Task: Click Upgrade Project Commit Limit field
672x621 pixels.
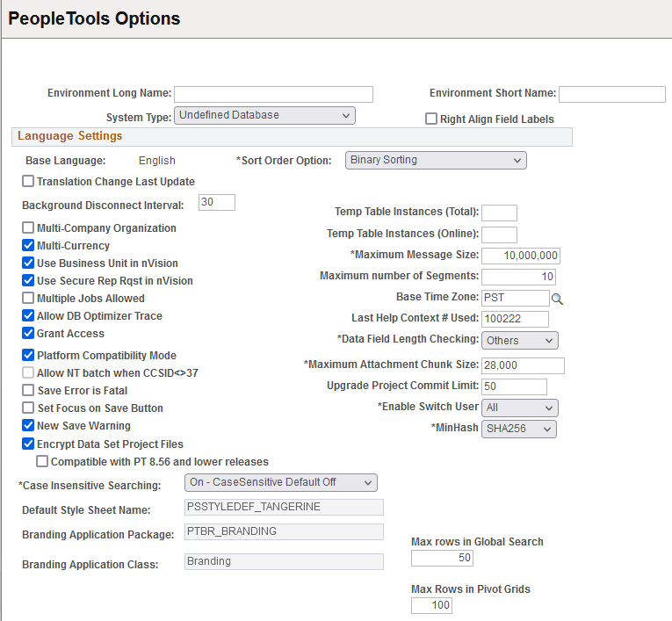Action: [x=514, y=386]
